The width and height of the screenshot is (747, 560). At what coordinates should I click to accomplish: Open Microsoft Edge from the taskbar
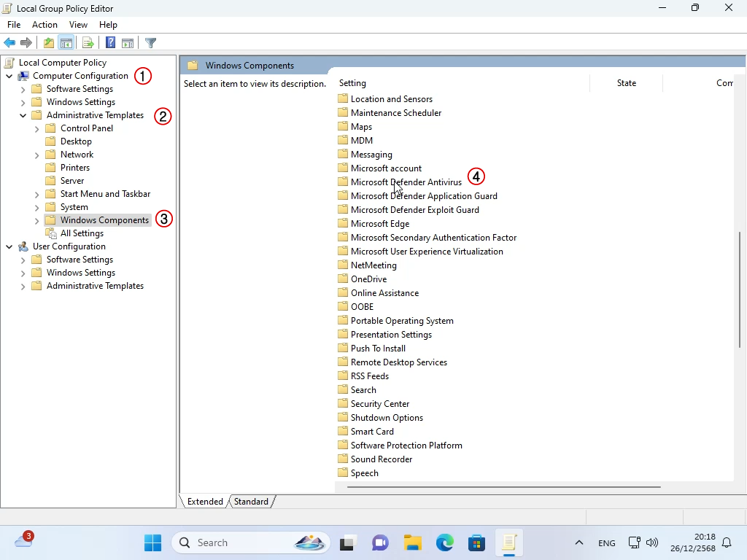[x=444, y=542]
